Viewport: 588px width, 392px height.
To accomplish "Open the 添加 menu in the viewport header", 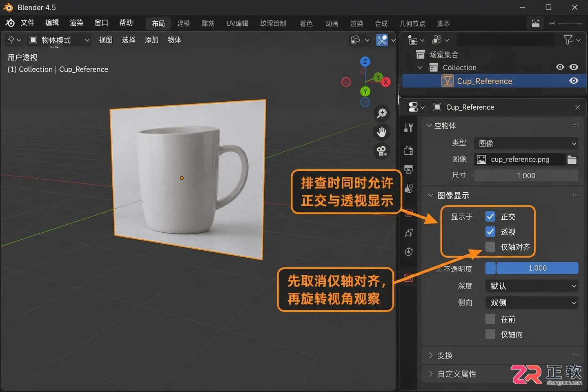I will [x=151, y=40].
